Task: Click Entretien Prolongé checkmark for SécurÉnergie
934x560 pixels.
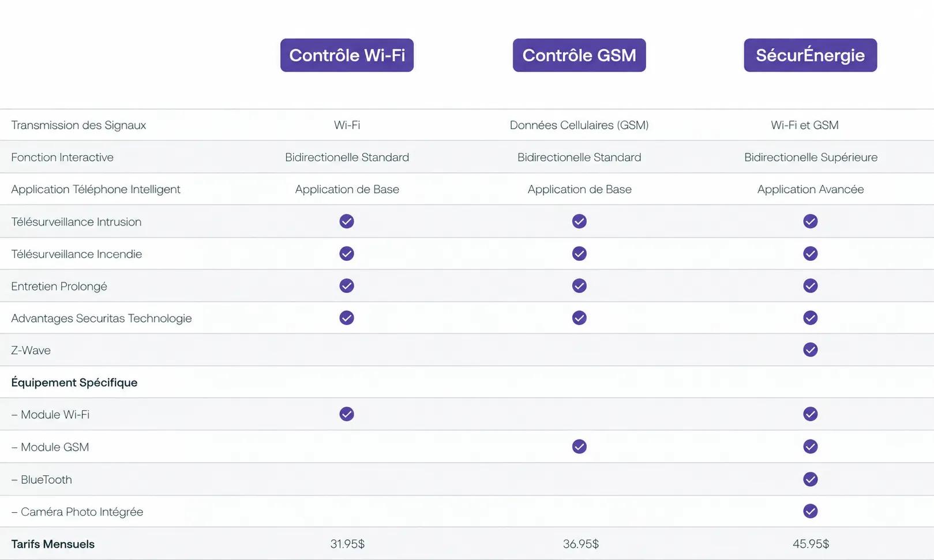Action: [x=811, y=286]
